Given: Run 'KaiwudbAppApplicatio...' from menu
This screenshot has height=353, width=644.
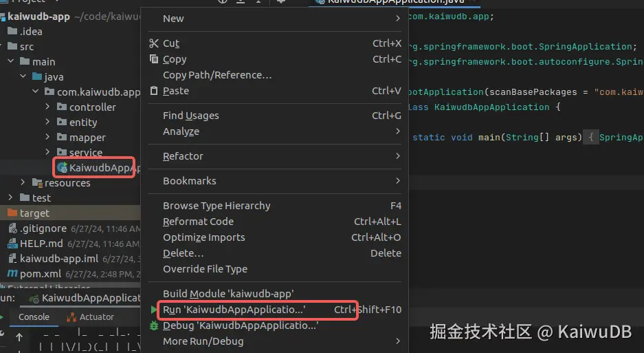Looking at the screenshot, I should pyautogui.click(x=274, y=310).
